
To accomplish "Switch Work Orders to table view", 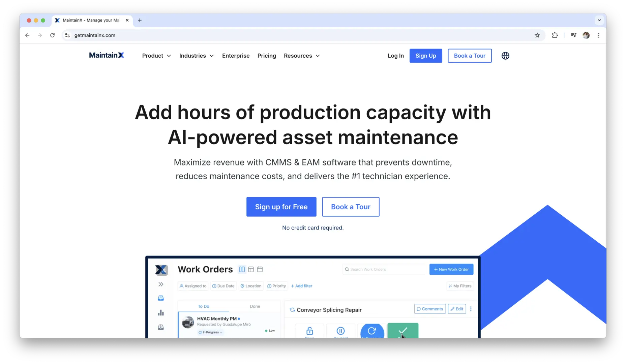I will pyautogui.click(x=251, y=269).
